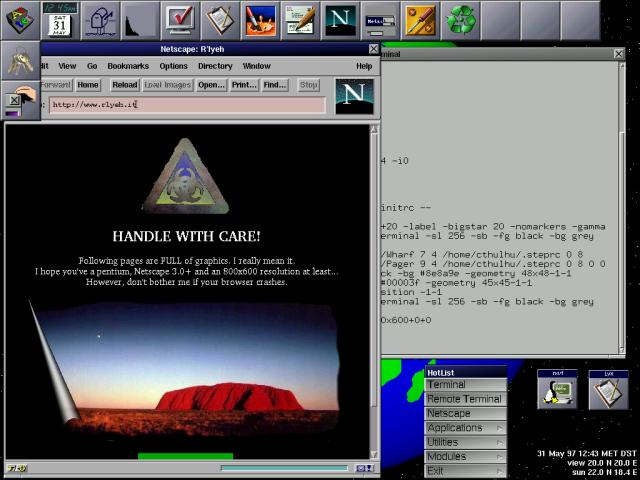Click the biohazard triangle image on the page
Image resolution: width=640 pixels, height=480 pixels.
pos(186,176)
